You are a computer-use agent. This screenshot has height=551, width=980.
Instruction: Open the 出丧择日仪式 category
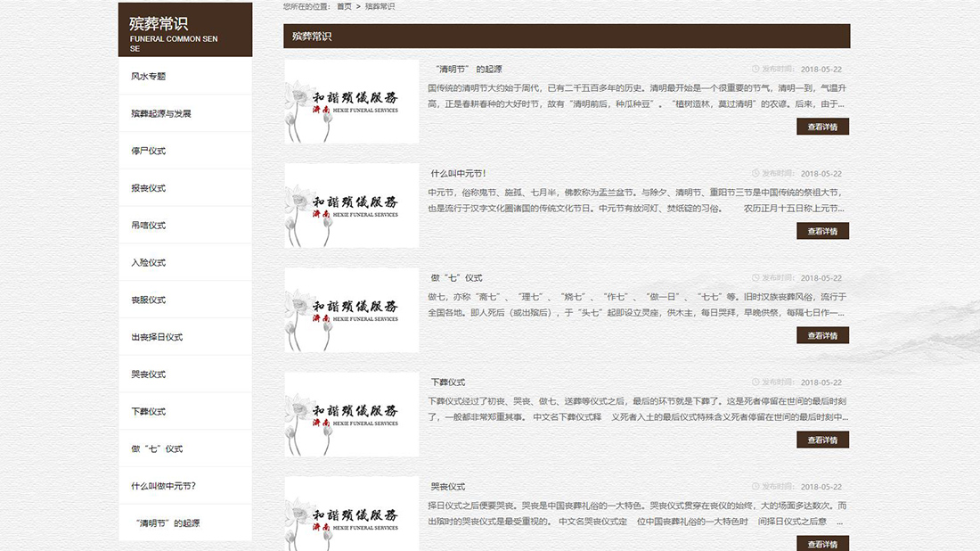[157, 337]
